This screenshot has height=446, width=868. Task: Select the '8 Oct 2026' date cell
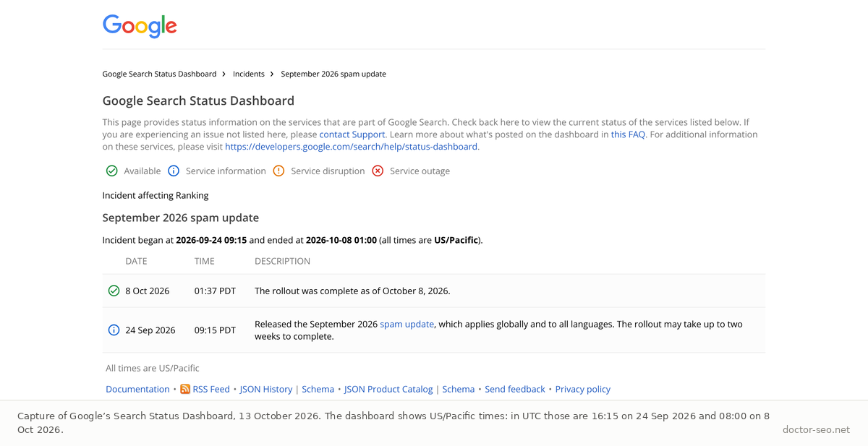(x=148, y=291)
